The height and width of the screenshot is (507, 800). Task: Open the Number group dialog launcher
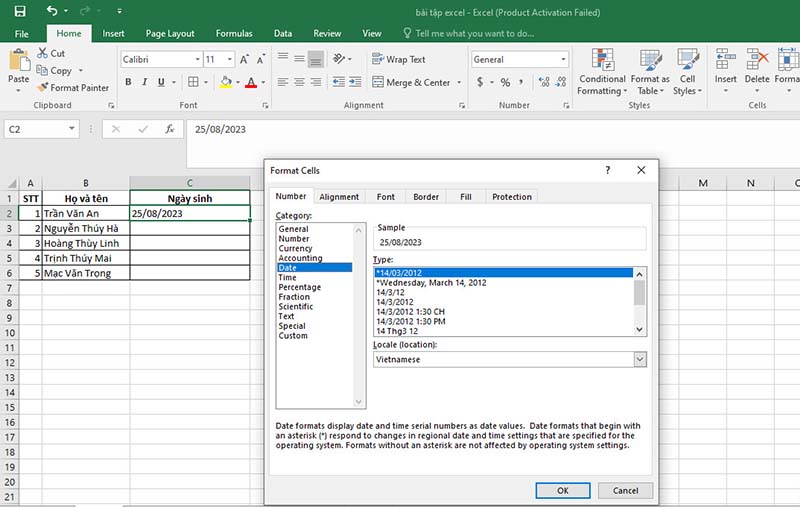(566, 106)
